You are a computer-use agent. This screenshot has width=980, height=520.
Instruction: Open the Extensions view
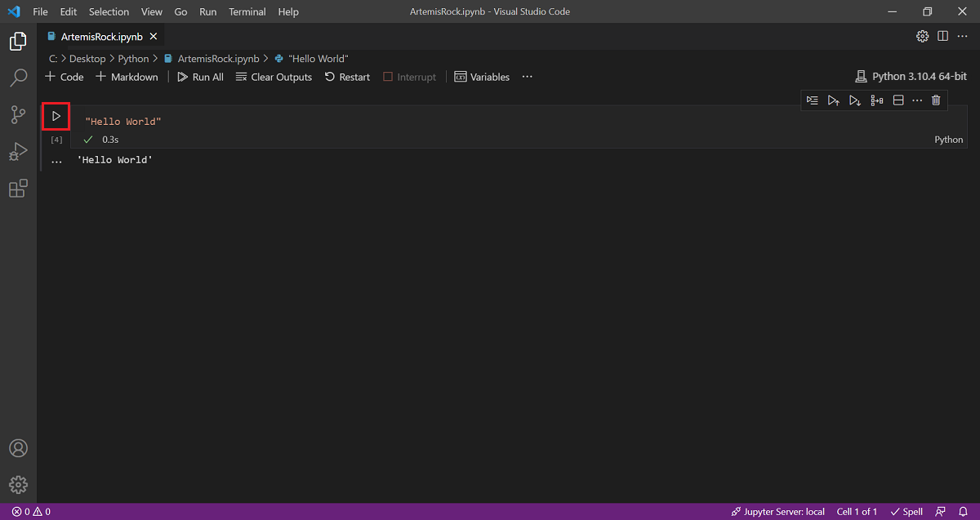[x=18, y=189]
